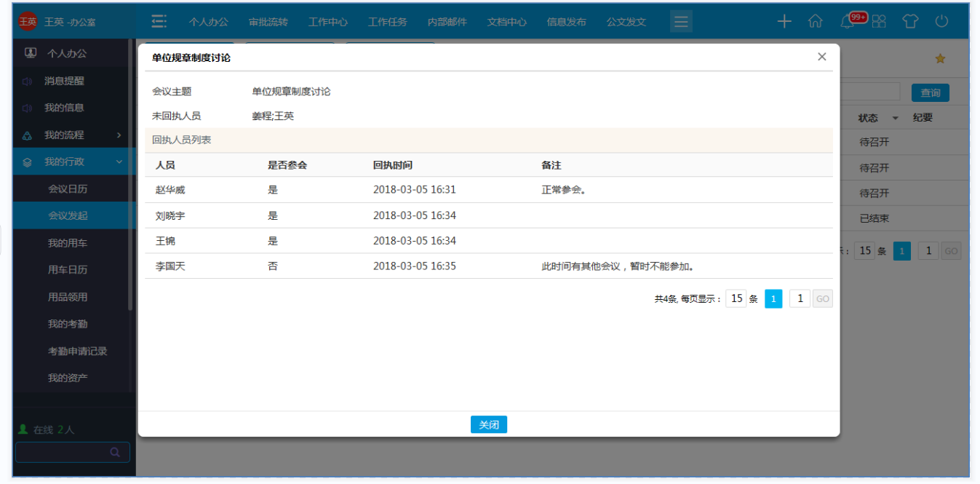The image size is (980, 484).
Task: Select 内部邮件 from top navigation
Action: [x=447, y=22]
